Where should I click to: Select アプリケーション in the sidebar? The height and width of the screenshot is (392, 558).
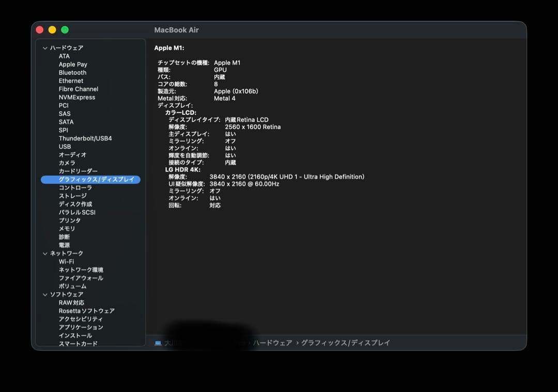pyautogui.click(x=81, y=327)
